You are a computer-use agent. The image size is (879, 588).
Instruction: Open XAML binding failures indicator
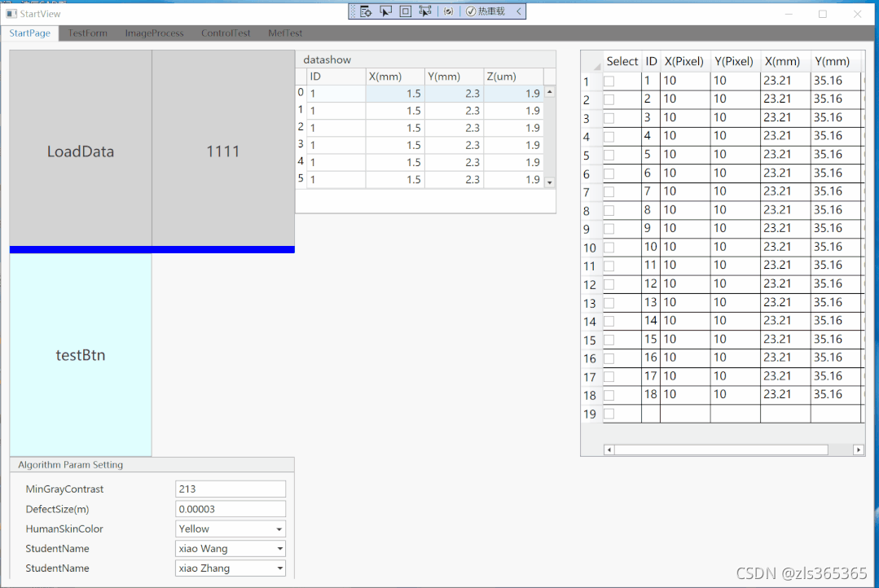pos(448,11)
